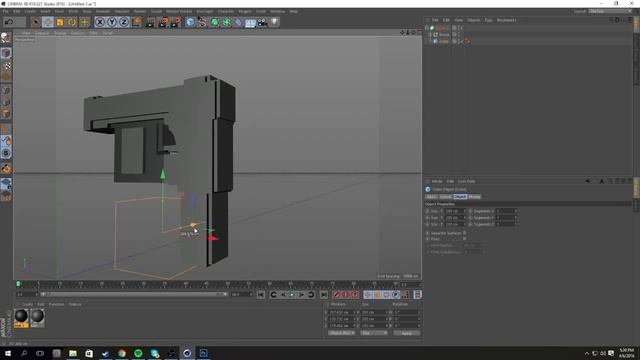640x360 pixels.
Task: Click the Undo arrow icon
Action: [9, 22]
